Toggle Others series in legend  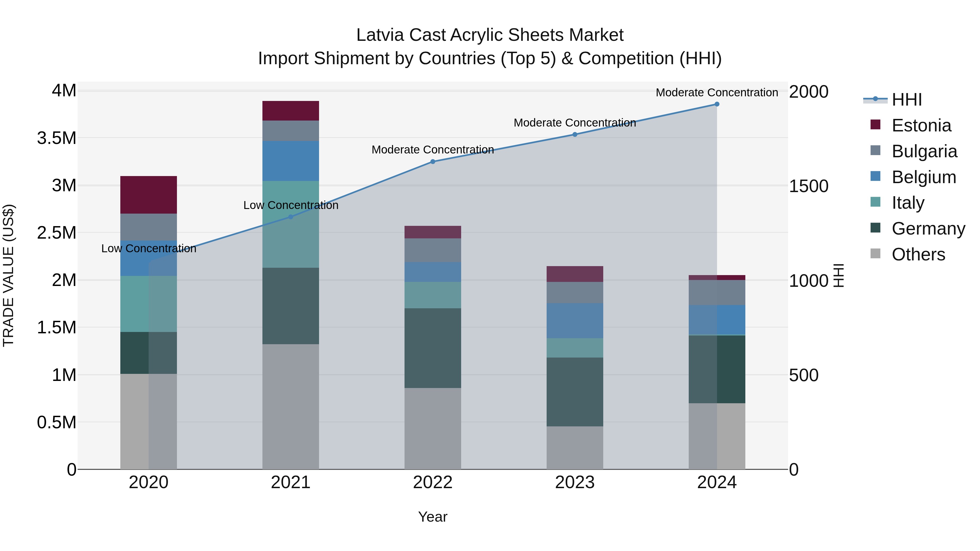pyautogui.click(x=908, y=254)
